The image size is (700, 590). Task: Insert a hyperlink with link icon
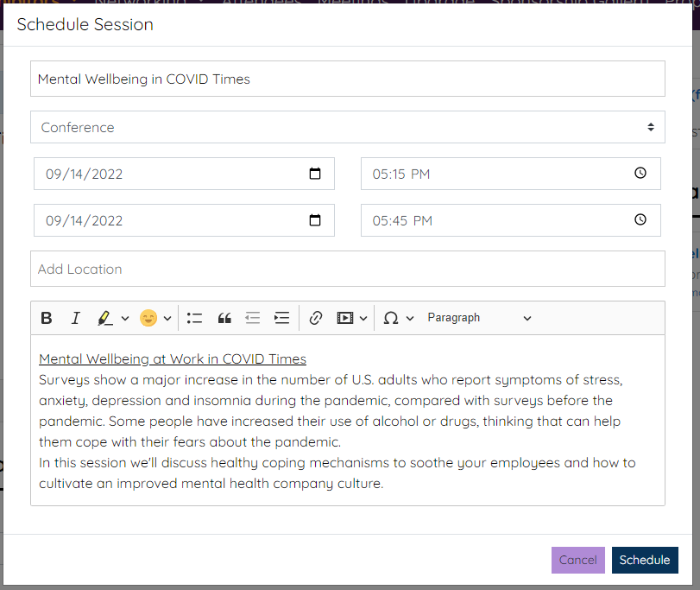(315, 318)
